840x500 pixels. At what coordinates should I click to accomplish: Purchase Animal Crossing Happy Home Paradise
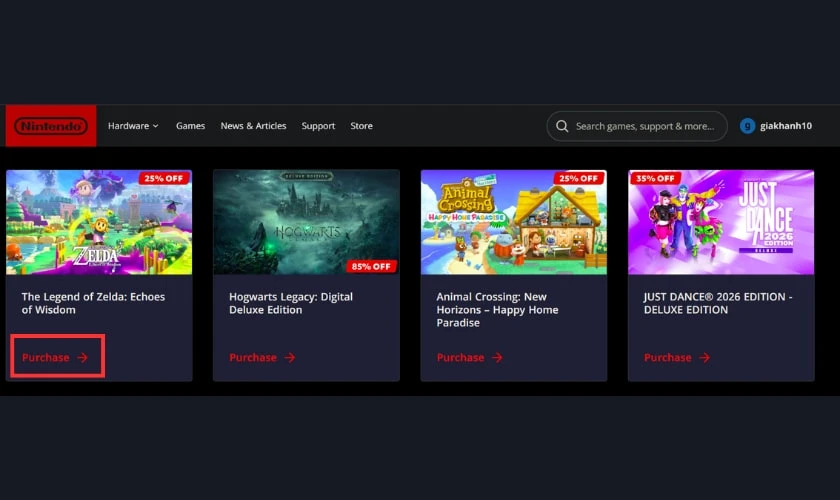click(469, 357)
